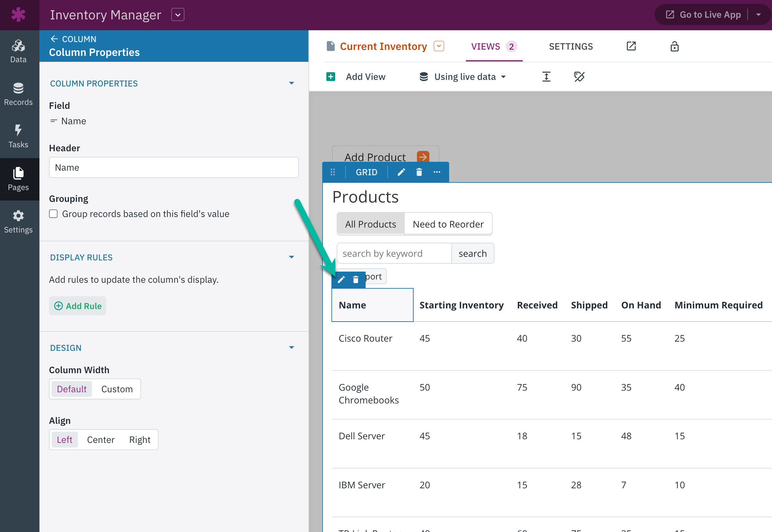
Task: Select the Shipped column header
Action: [589, 305]
